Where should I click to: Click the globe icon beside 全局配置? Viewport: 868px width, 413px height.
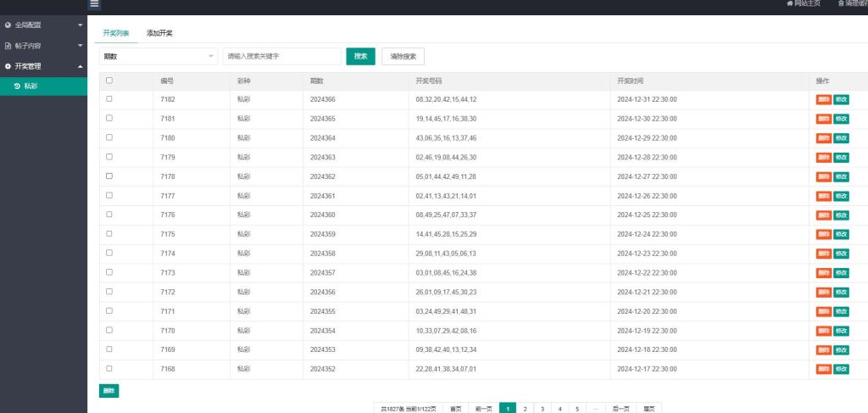8,25
